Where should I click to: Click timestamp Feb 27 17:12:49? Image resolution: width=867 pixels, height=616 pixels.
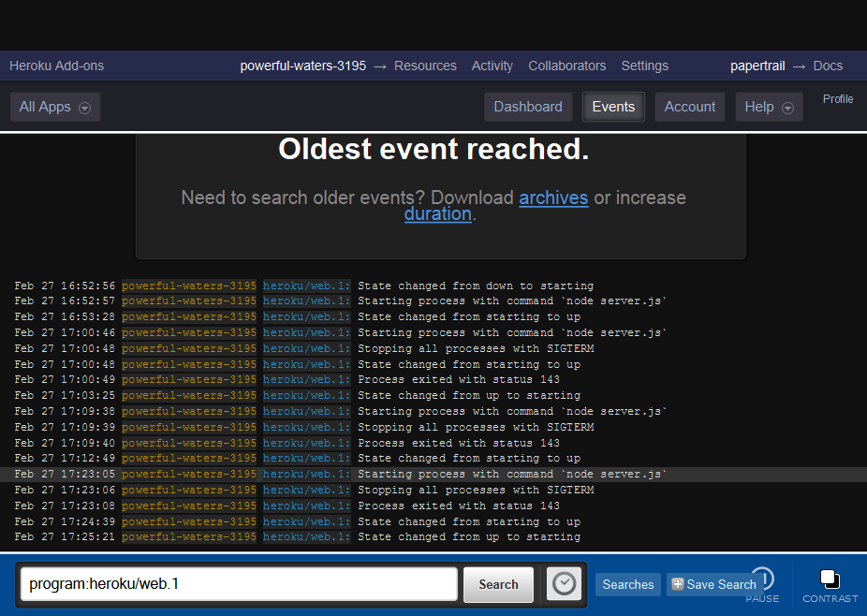(x=65, y=459)
